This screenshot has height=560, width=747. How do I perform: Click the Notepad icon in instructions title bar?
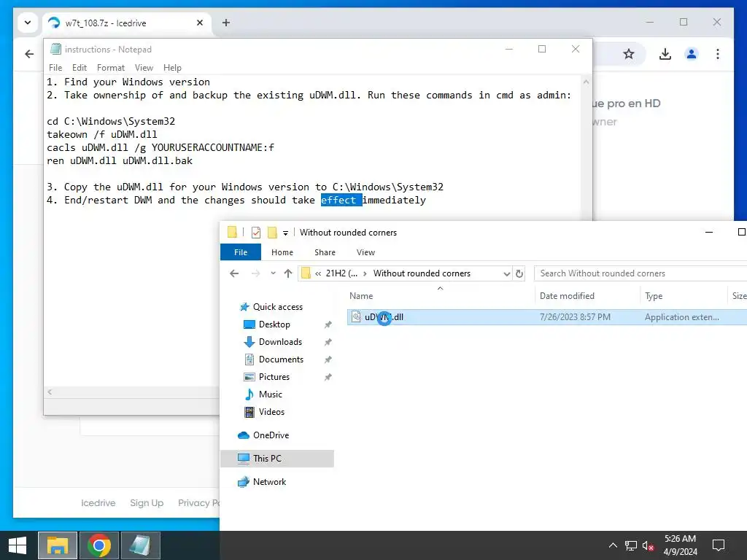(x=55, y=49)
